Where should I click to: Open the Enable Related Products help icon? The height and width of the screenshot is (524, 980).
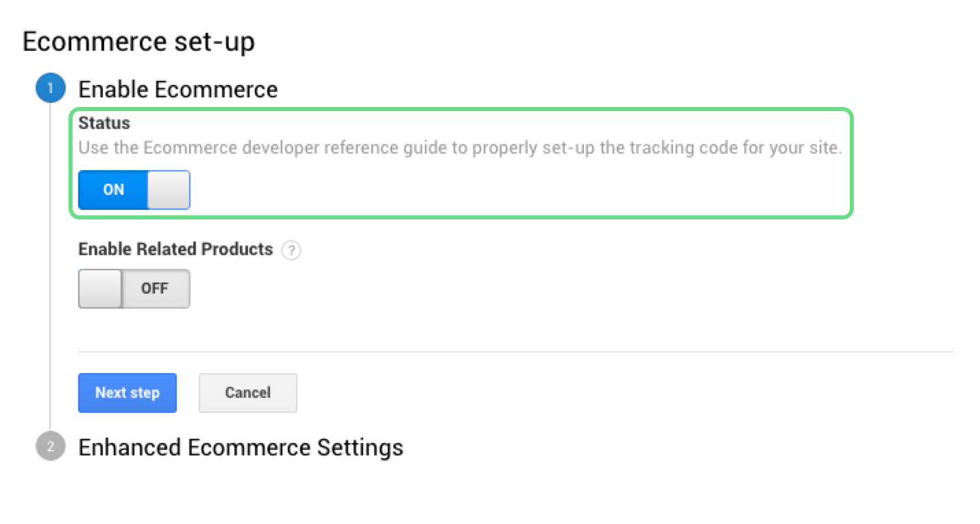pos(292,250)
